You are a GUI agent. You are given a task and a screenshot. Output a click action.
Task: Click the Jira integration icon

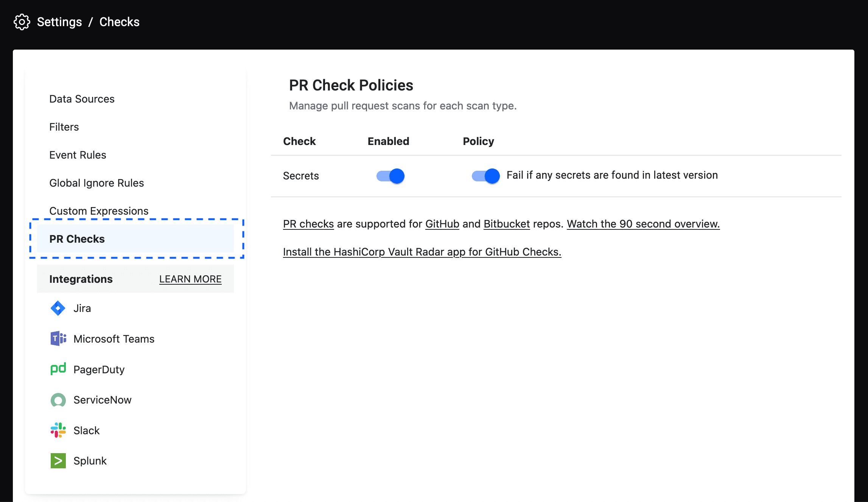tap(58, 308)
